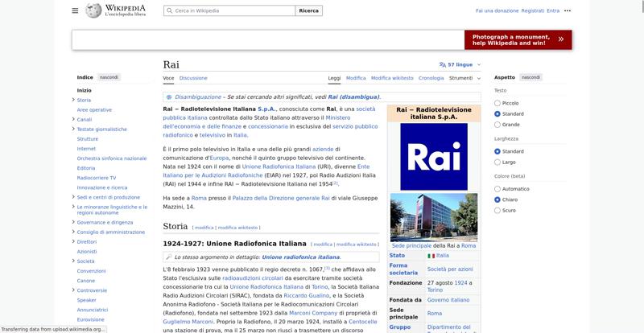Click the Wikipedia globe logo
Screen dimensions: 644x333
point(93,10)
